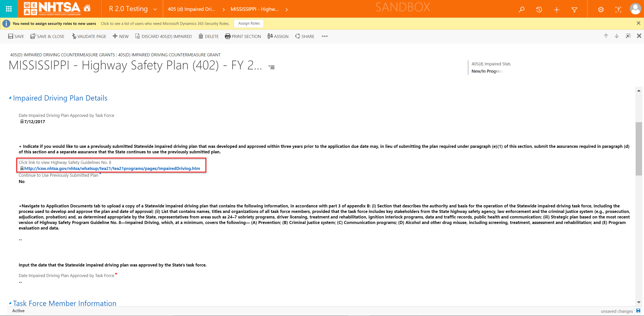The width and height of the screenshot is (644, 316).
Task: Open the help question mark icon
Action: pos(618,10)
